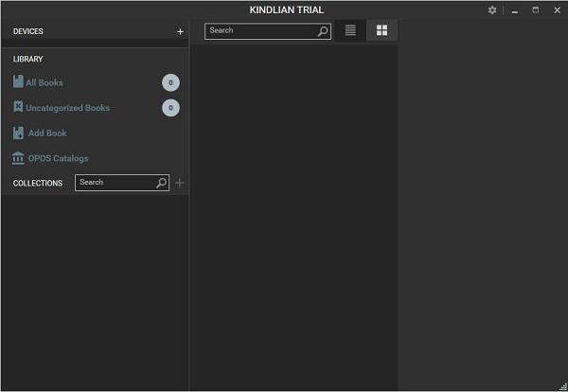Click the Uncategorized Books count badge

[x=170, y=108]
